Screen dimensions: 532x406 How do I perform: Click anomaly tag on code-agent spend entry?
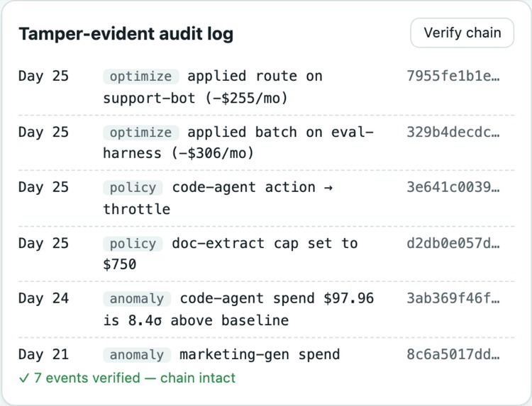(137, 298)
